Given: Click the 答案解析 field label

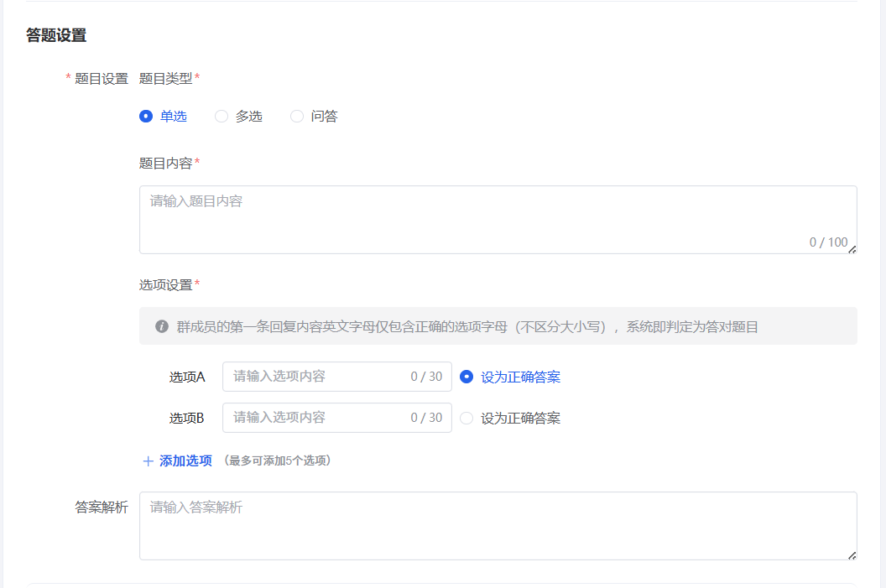Looking at the screenshot, I should pos(102,507).
